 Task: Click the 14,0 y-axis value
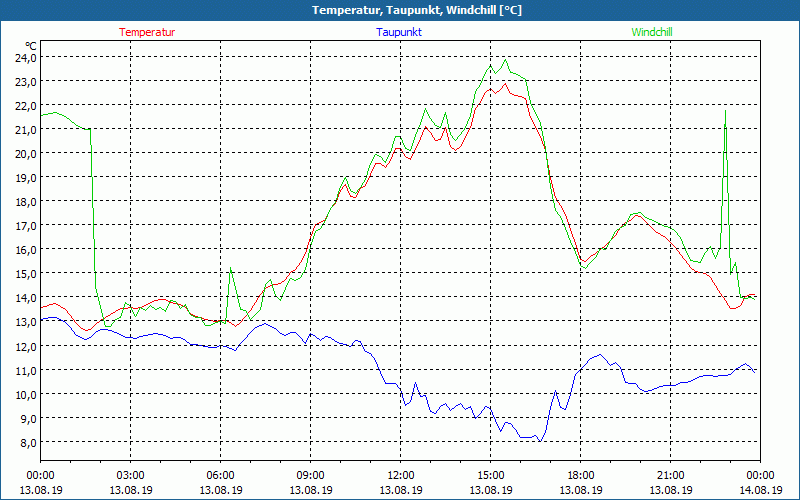coord(26,298)
